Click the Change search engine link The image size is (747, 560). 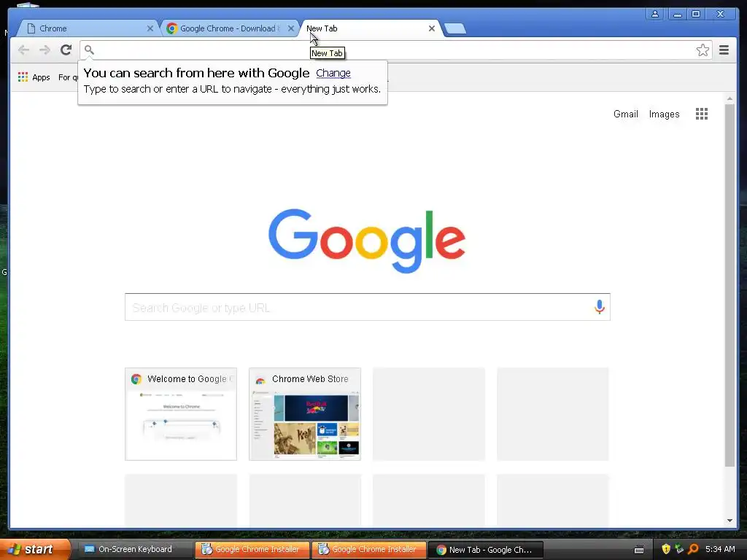tap(333, 73)
